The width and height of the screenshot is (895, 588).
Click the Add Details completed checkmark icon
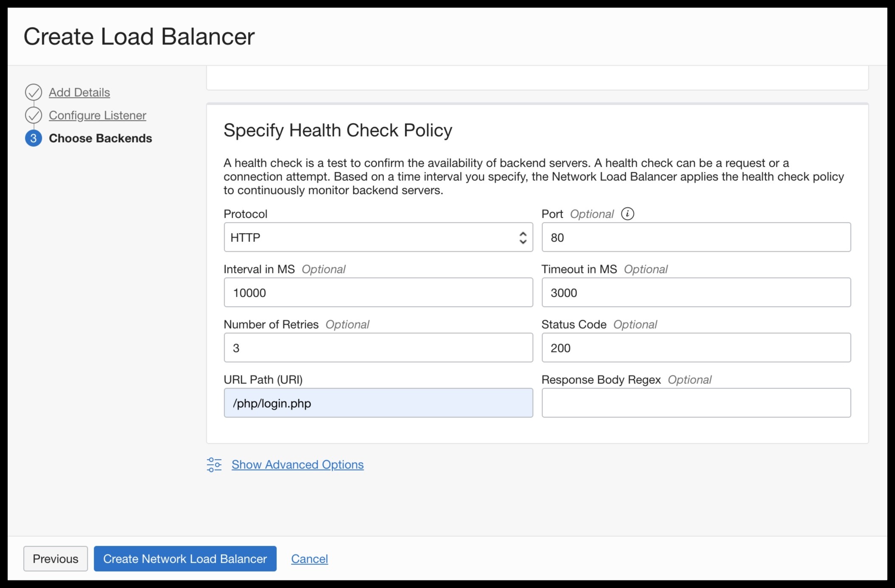[33, 92]
